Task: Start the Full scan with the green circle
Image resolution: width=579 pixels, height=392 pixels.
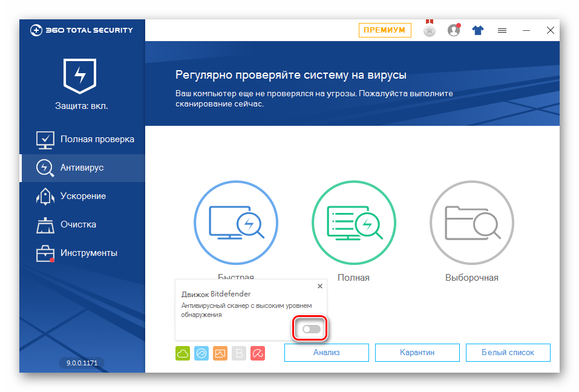Action: pyautogui.click(x=354, y=224)
